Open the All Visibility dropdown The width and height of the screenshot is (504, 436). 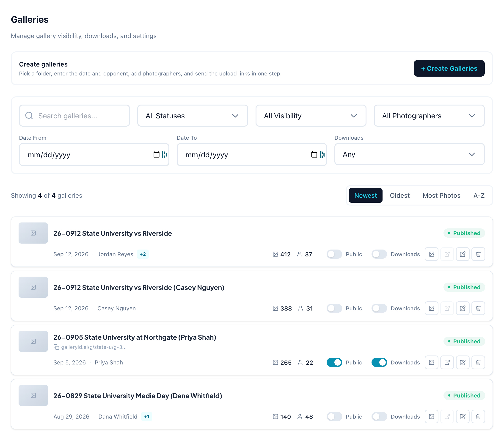[x=311, y=116]
